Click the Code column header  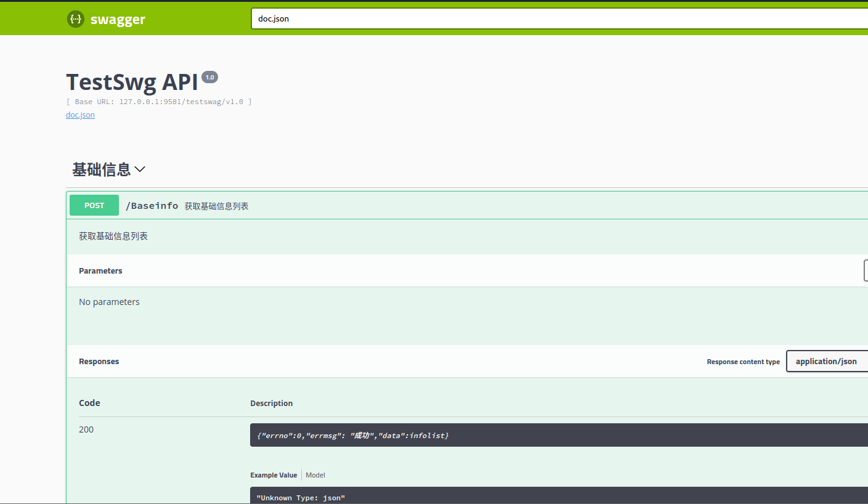89,403
